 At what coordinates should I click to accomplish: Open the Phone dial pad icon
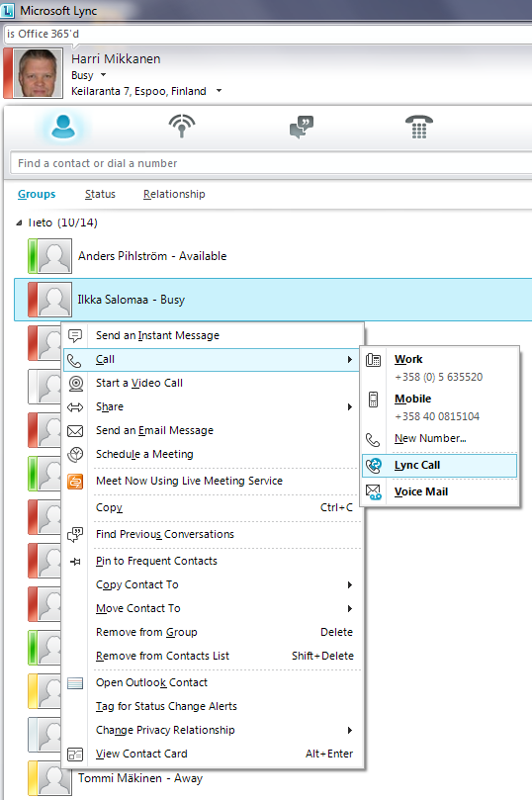[x=418, y=127]
